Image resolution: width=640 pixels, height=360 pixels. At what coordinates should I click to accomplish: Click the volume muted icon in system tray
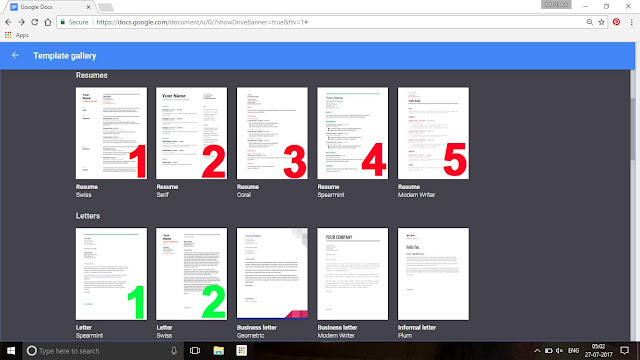pyautogui.click(x=560, y=351)
